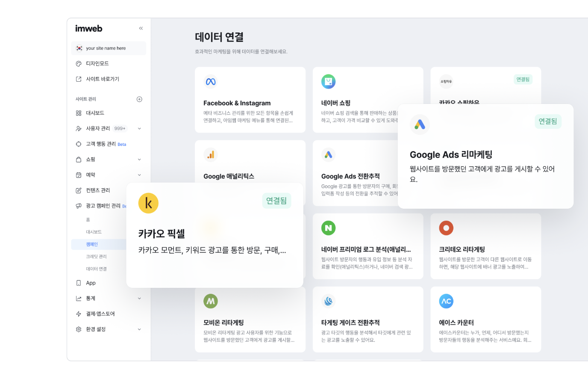
Task: Open the 에이스 카운터 card title
Action: [x=456, y=323]
